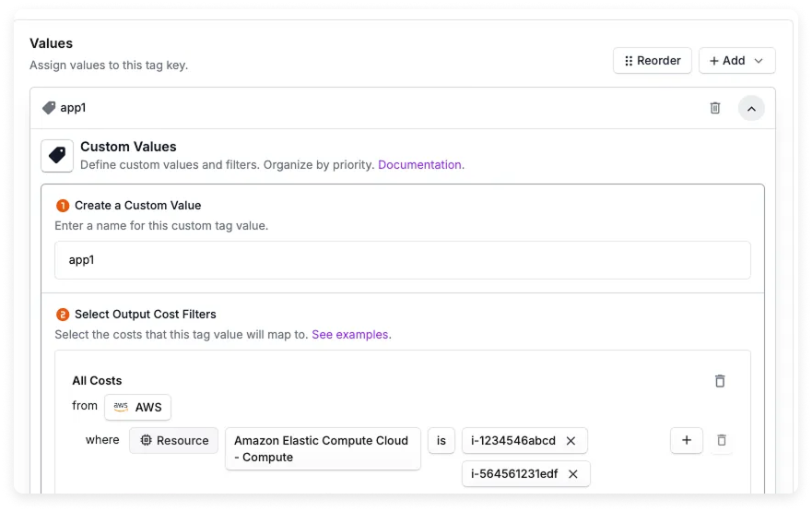812x512 pixels.
Task: Delete the Resource filter row
Action: (722, 440)
